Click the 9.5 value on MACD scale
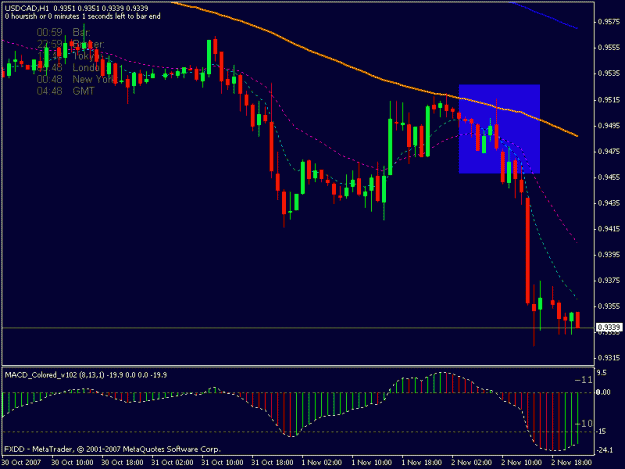Viewport: 625px width, 469px height. [601, 373]
